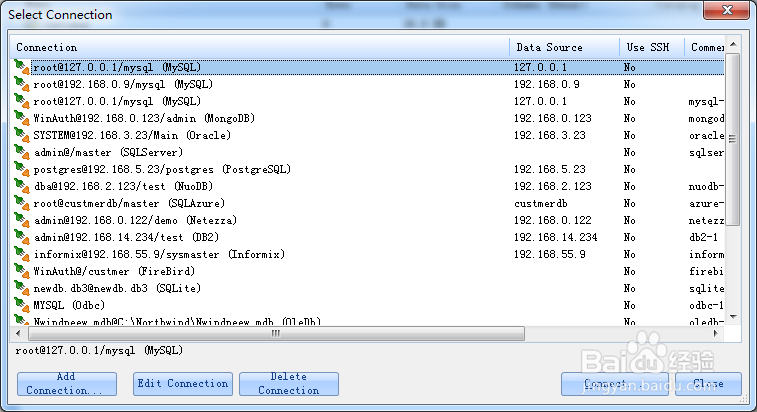Click data source cell custmerdb

coord(541,203)
